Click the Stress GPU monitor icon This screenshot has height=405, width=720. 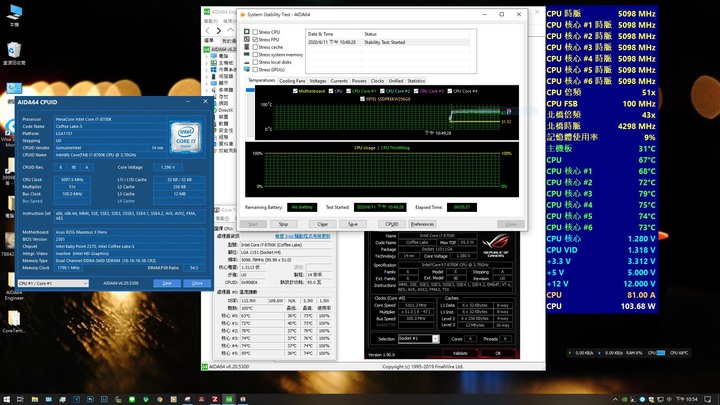[x=247, y=69]
